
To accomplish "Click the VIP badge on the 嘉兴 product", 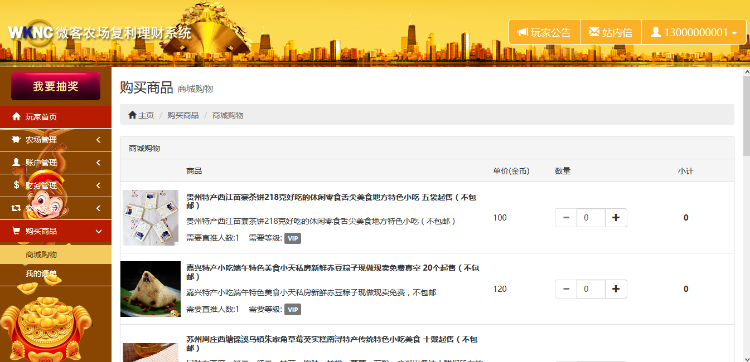I will point(293,309).
